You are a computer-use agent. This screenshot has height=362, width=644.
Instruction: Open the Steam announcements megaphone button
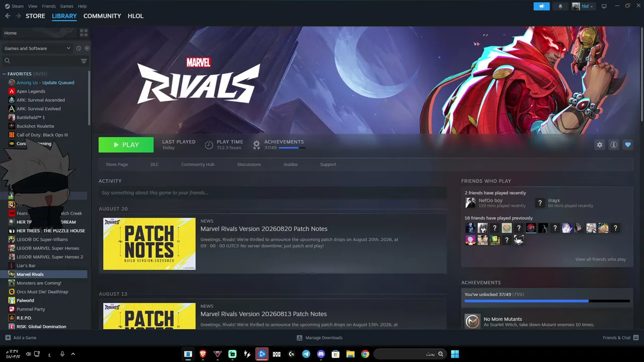click(x=541, y=6)
